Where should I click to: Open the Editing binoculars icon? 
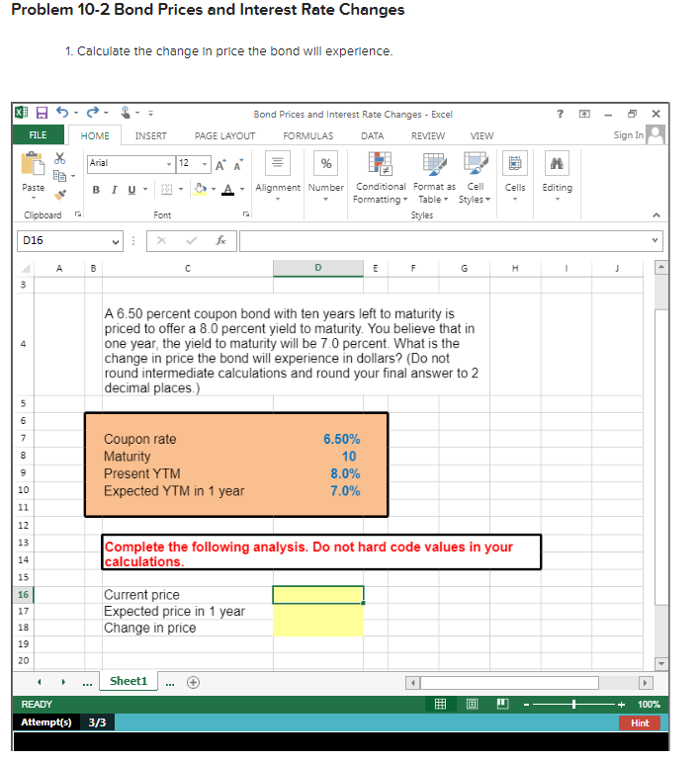coord(557,163)
